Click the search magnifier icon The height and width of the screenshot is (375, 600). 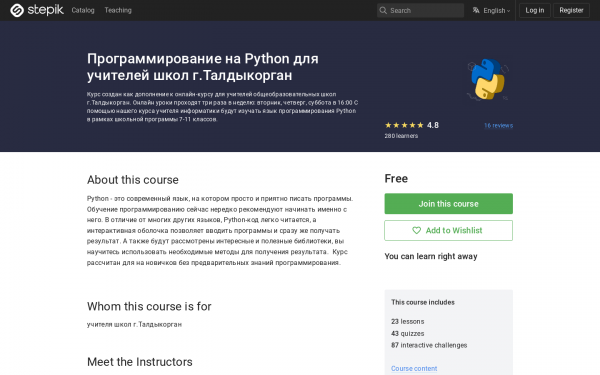point(383,10)
